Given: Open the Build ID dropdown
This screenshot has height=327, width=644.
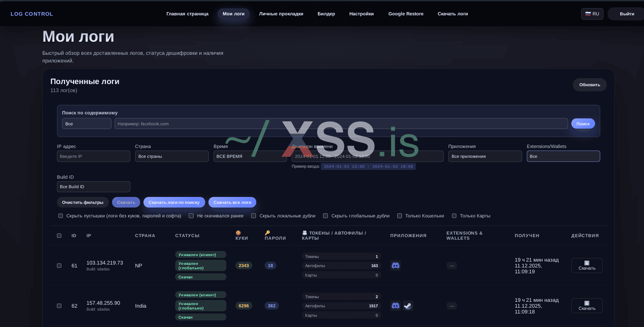Looking at the screenshot, I should 93,187.
